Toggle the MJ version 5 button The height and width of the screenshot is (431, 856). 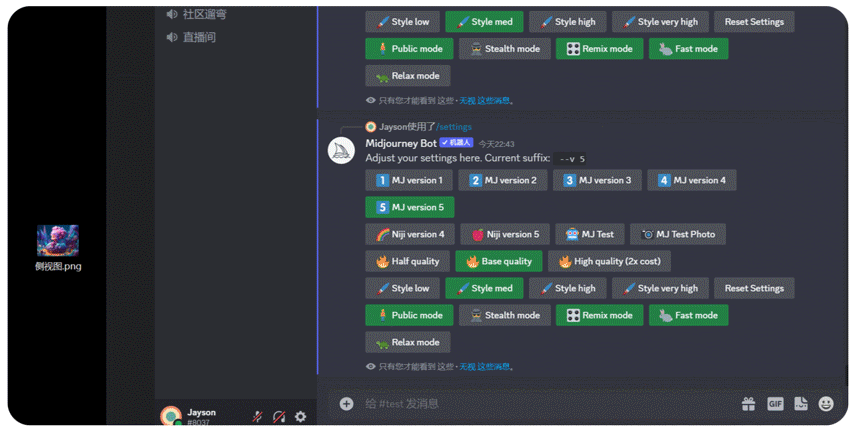pos(409,208)
